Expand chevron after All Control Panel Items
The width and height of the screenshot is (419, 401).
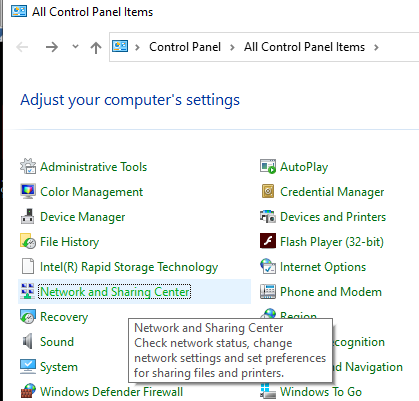tap(376, 47)
